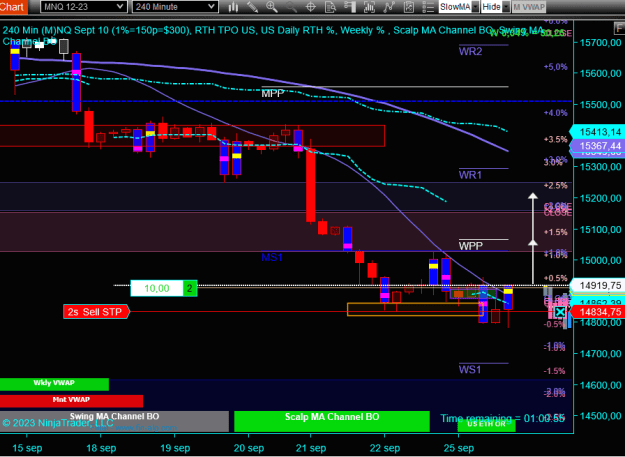Viewport: 625px width, 457px height.
Task: Open the bar type data series icon
Action: tap(233, 7)
